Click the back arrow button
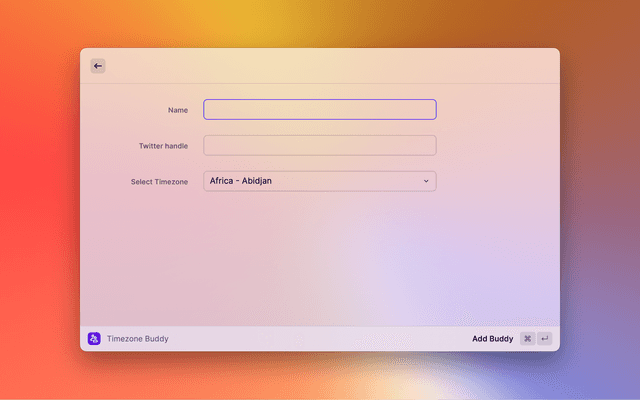This screenshot has width=640, height=400. point(98,66)
